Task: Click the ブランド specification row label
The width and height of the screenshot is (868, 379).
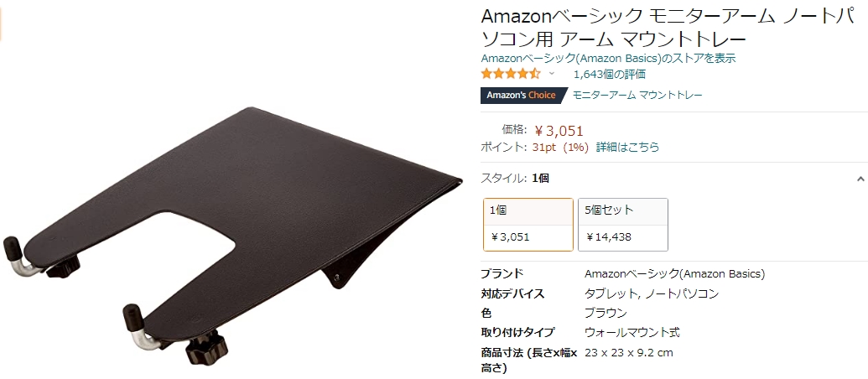Action: click(x=502, y=273)
